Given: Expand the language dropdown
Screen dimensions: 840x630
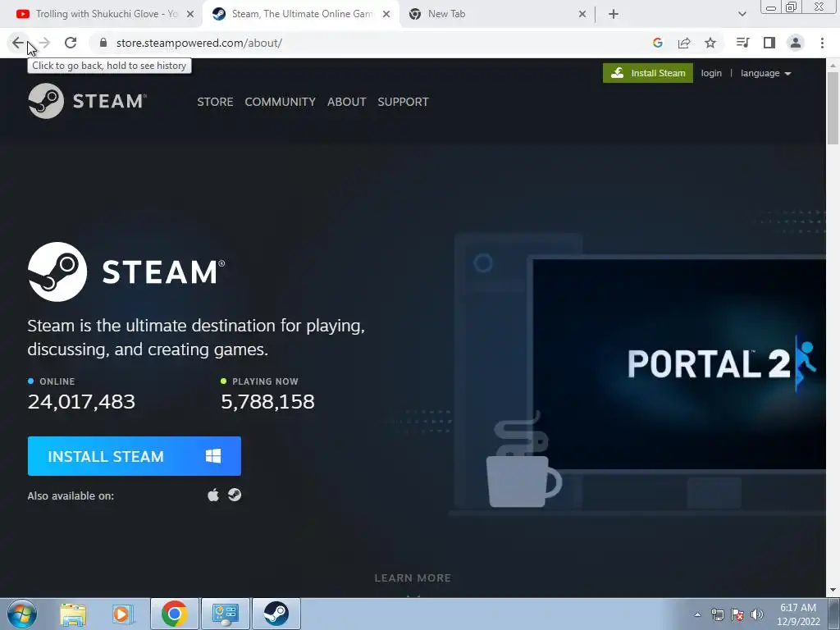Looking at the screenshot, I should (x=765, y=73).
